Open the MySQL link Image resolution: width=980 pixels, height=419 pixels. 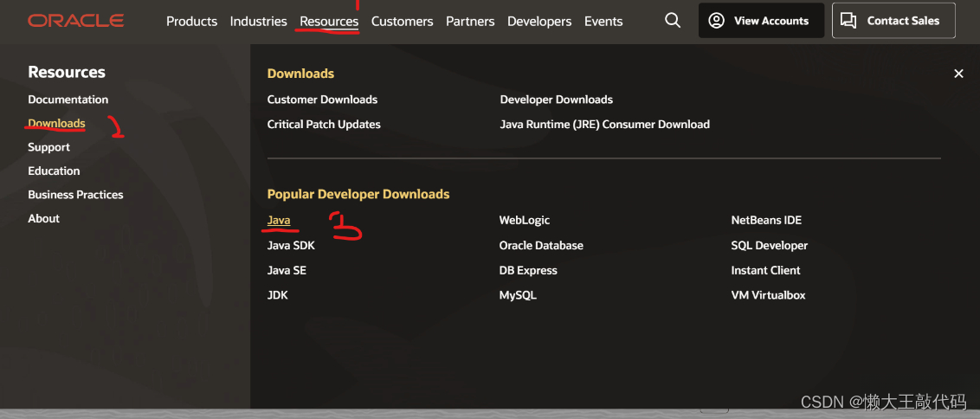[518, 295]
